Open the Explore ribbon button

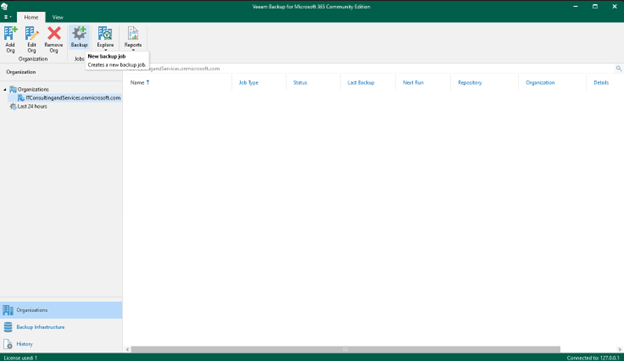(105, 39)
